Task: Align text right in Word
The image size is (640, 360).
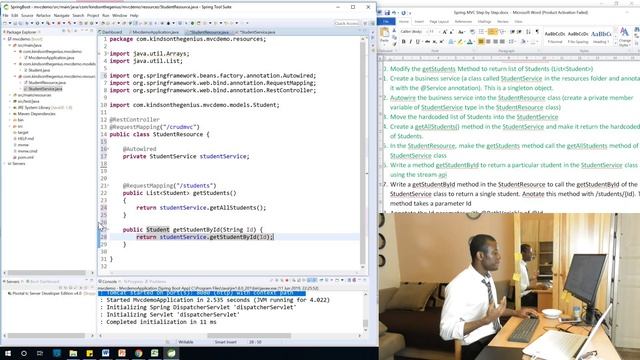Action: click(496, 41)
